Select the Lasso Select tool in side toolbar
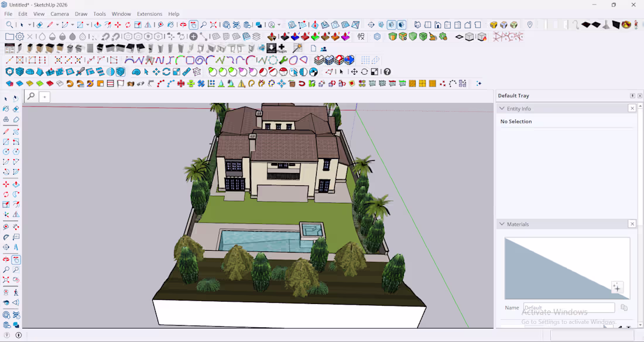The image size is (644, 342). click(x=16, y=99)
